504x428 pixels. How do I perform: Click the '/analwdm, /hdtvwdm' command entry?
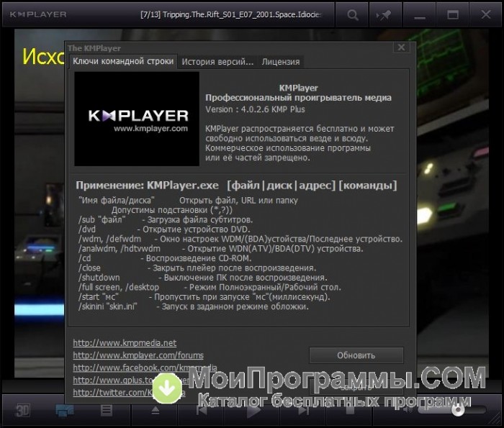click(221, 248)
